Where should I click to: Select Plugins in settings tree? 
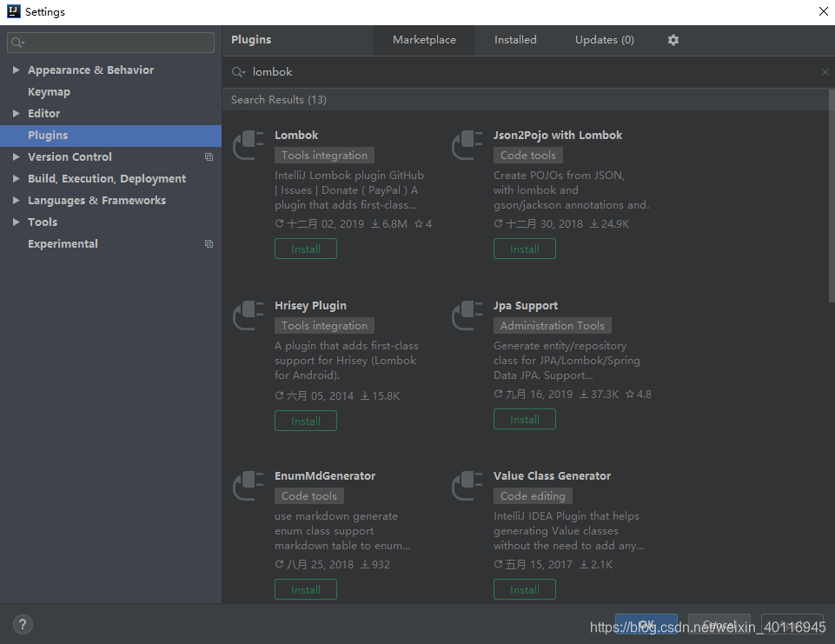tap(110, 136)
